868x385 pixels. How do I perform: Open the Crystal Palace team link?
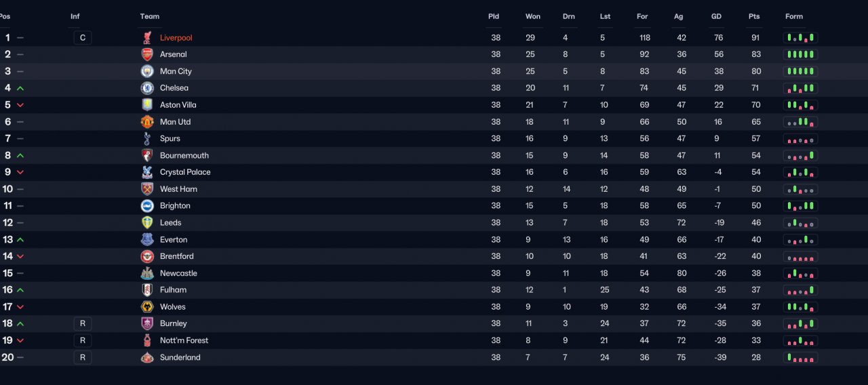click(185, 172)
